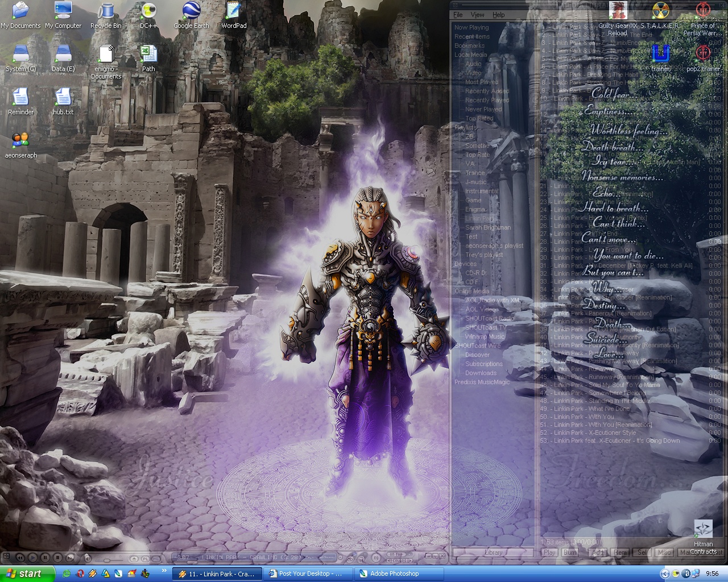Click the Winamp Previous track button
This screenshot has height=582, width=728.
click(20, 558)
